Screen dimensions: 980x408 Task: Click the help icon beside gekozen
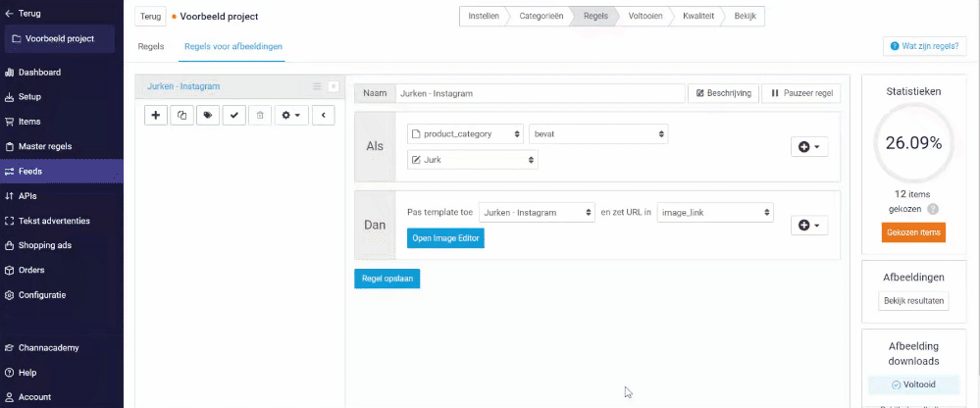[x=933, y=209]
